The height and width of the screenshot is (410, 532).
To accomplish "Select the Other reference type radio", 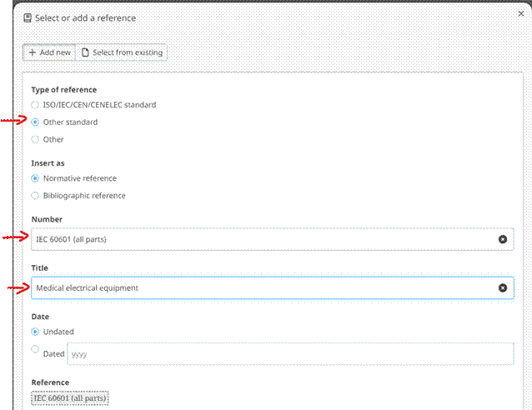I will coord(35,139).
